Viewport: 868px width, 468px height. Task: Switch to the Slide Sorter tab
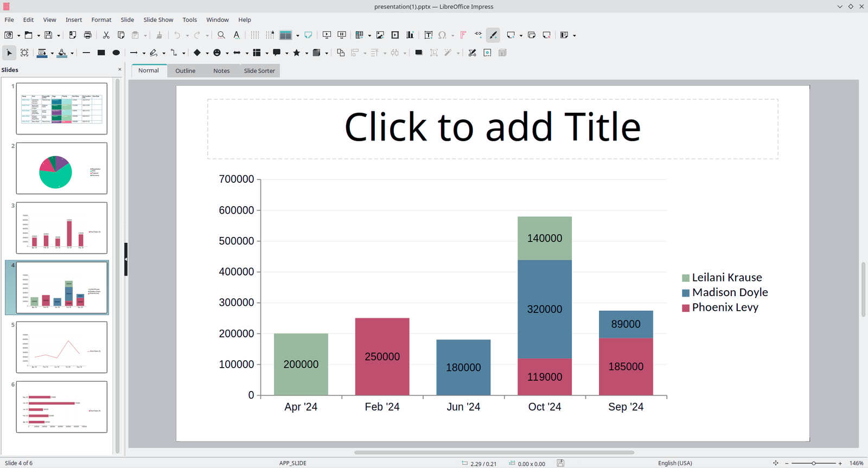[x=259, y=70]
